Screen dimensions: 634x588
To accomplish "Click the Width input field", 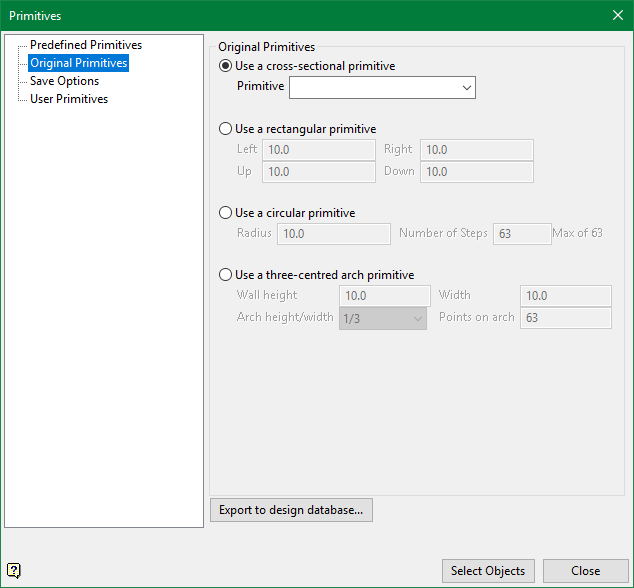I will click(566, 296).
